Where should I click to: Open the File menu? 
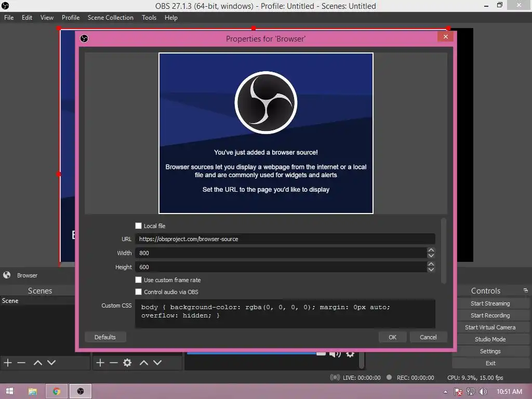coord(9,18)
